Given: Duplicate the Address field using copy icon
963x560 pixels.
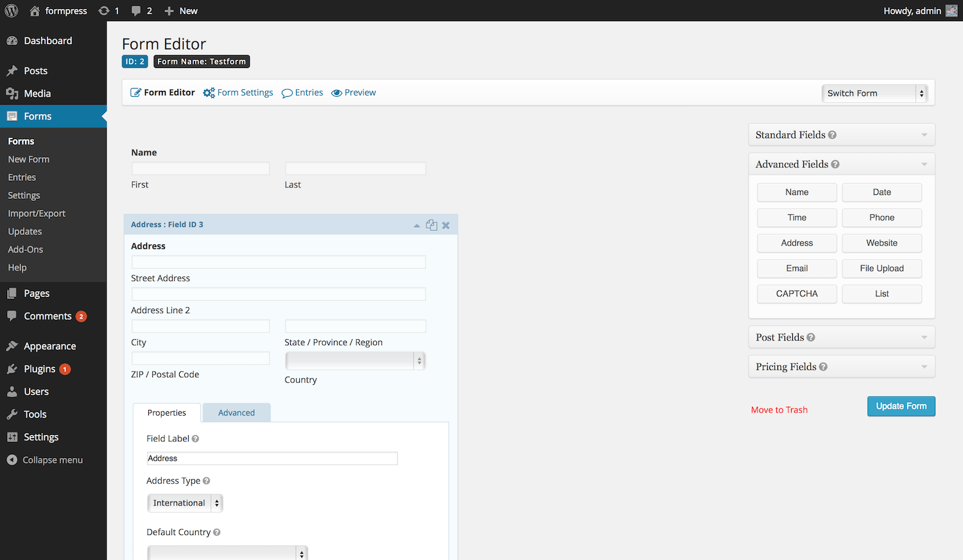Looking at the screenshot, I should pyautogui.click(x=431, y=225).
